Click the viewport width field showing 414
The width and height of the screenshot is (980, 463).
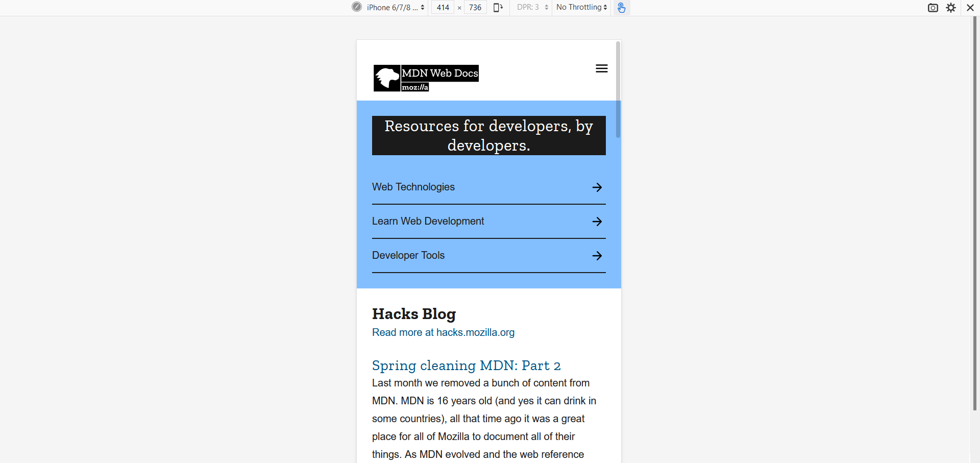(x=442, y=7)
